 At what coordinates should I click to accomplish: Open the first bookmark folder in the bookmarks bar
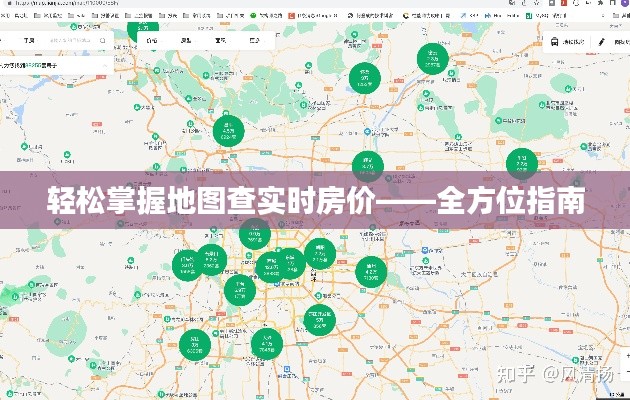point(40,16)
